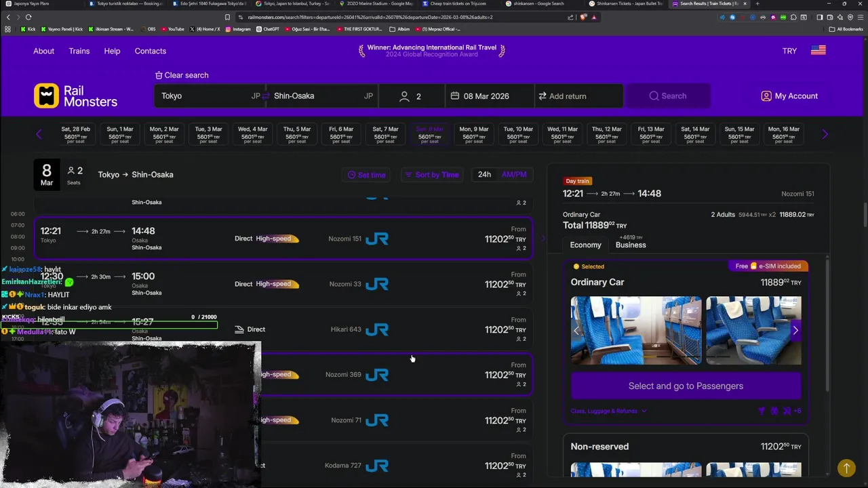Open My Account

pyautogui.click(x=789, y=96)
